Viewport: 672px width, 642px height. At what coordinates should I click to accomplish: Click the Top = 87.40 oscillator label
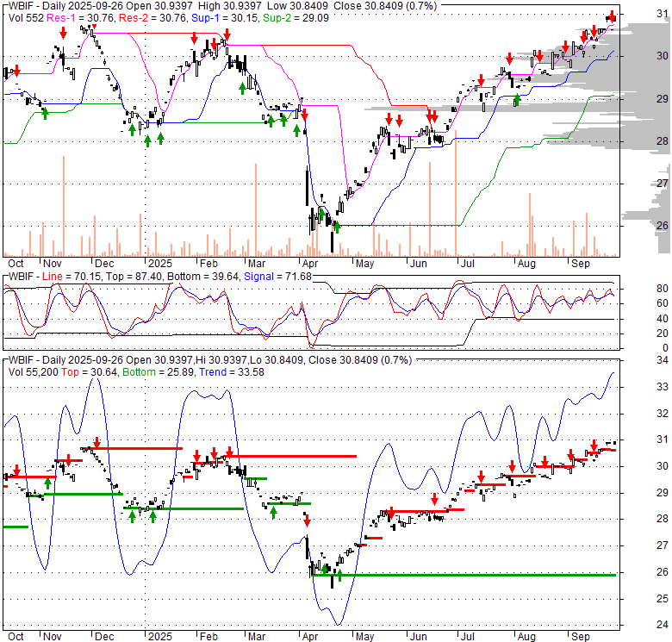[x=134, y=277]
